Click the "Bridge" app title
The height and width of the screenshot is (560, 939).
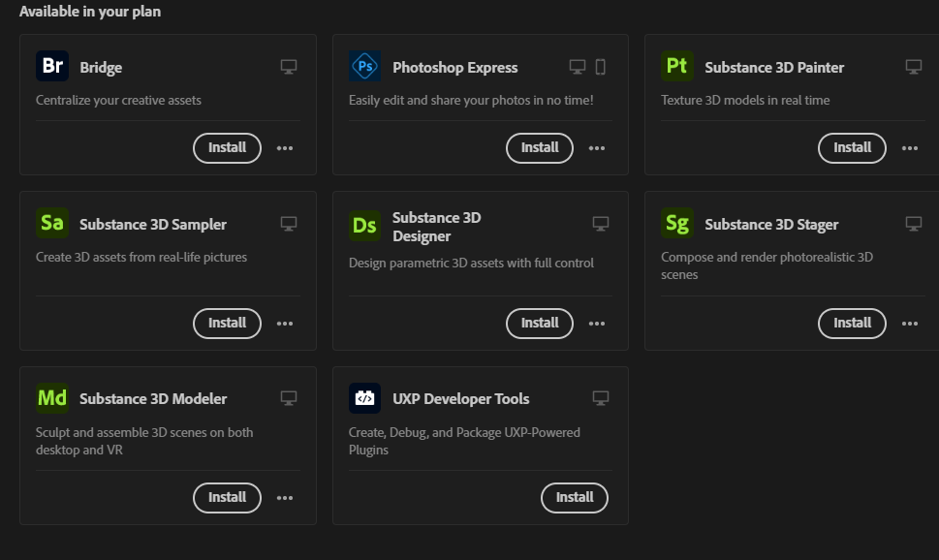click(x=101, y=68)
